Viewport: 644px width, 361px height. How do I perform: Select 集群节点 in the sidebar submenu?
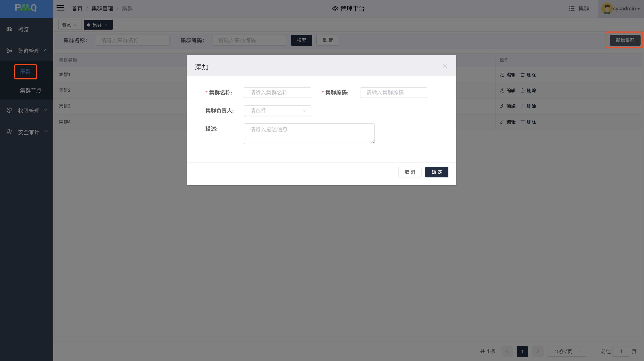click(31, 90)
